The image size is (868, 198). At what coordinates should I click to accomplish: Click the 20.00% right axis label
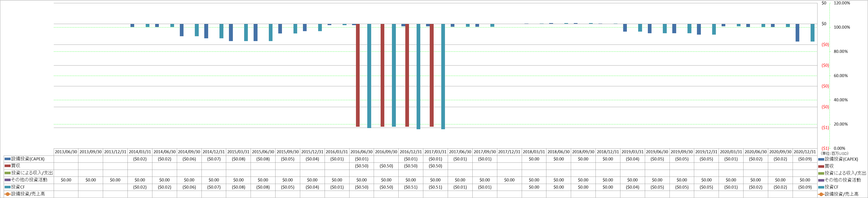(x=840, y=124)
